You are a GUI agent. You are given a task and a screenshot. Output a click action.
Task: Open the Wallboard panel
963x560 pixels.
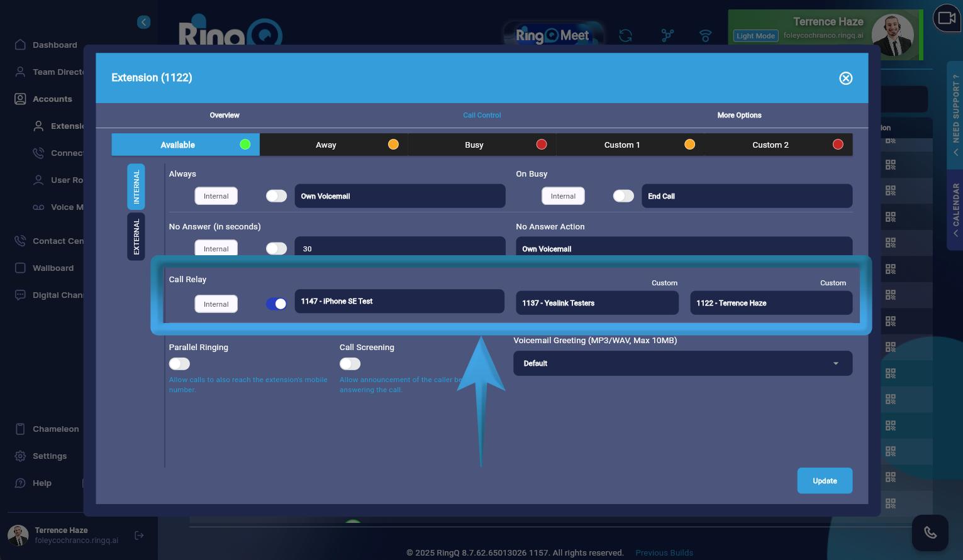pos(53,268)
